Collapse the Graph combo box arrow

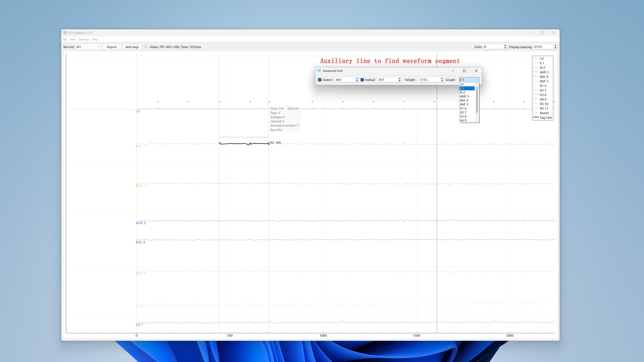click(x=477, y=80)
